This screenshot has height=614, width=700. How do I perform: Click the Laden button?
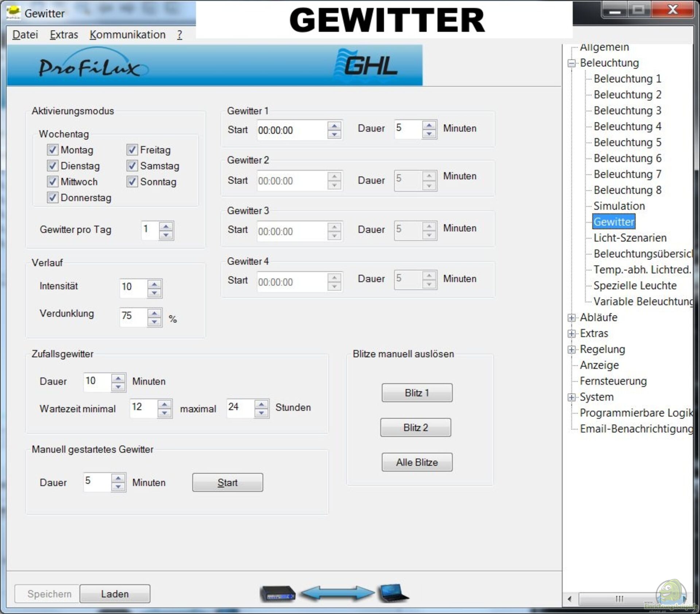tap(115, 594)
